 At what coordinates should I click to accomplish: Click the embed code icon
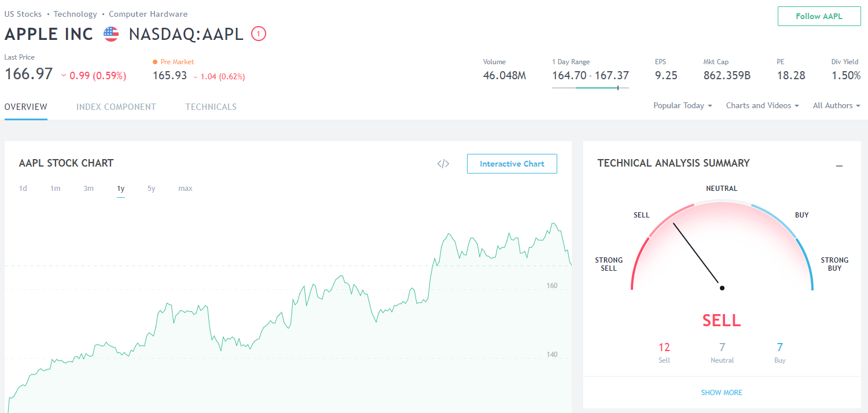[443, 164]
